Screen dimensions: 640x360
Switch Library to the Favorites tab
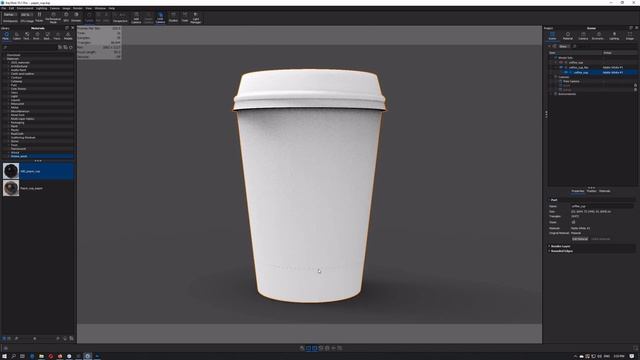(57, 36)
